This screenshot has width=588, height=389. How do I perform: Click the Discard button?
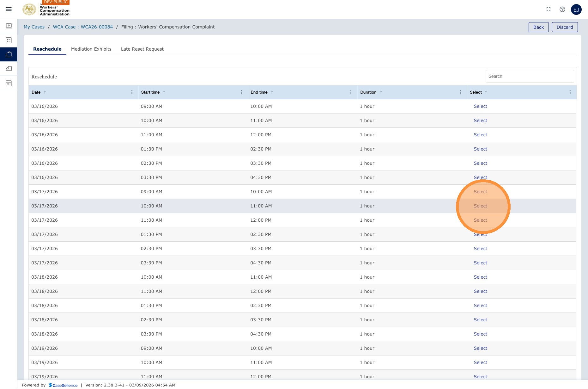coord(565,27)
